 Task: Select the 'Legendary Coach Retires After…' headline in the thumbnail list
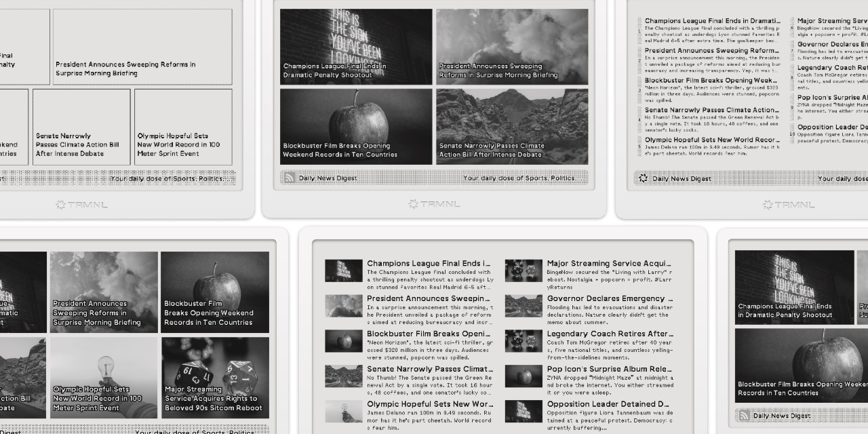coord(610,334)
